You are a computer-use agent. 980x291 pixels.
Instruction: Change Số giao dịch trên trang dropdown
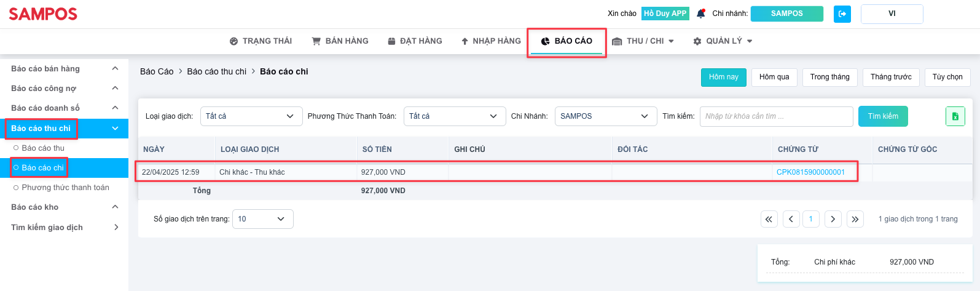coord(263,219)
